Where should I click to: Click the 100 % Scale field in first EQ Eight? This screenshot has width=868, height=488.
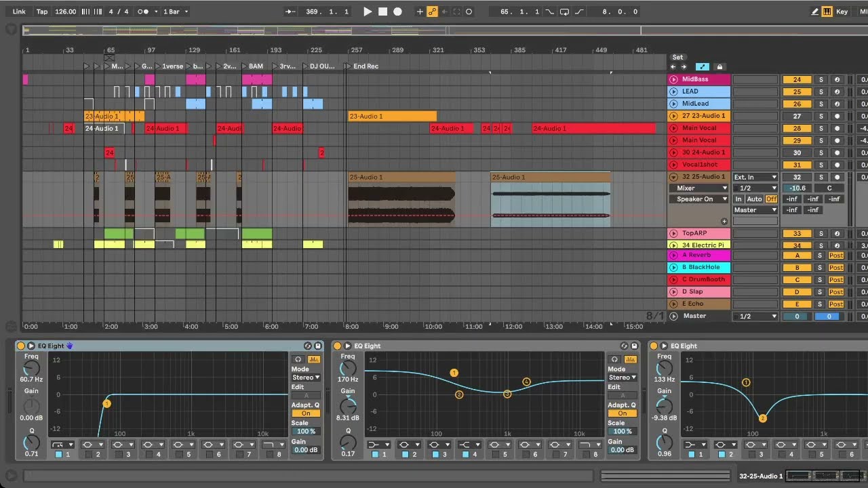306,432
